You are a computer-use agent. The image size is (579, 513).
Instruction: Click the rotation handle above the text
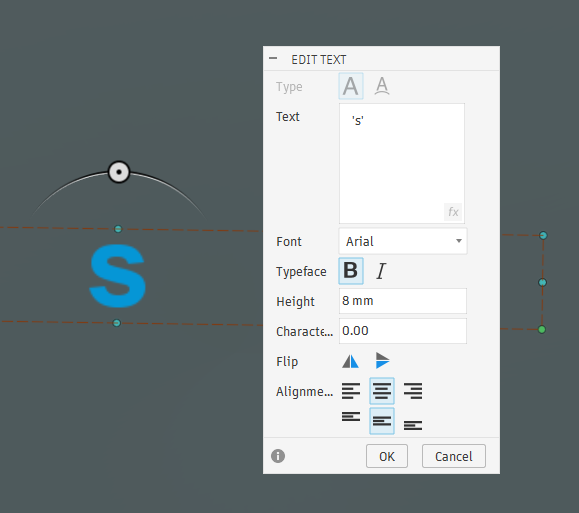tap(119, 172)
